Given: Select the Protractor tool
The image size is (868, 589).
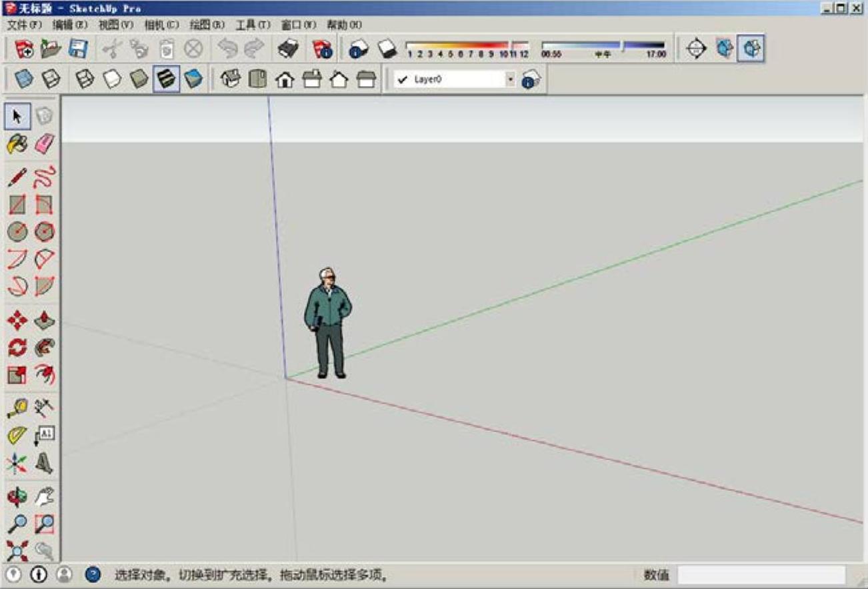Looking at the screenshot, I should pos(17,435).
